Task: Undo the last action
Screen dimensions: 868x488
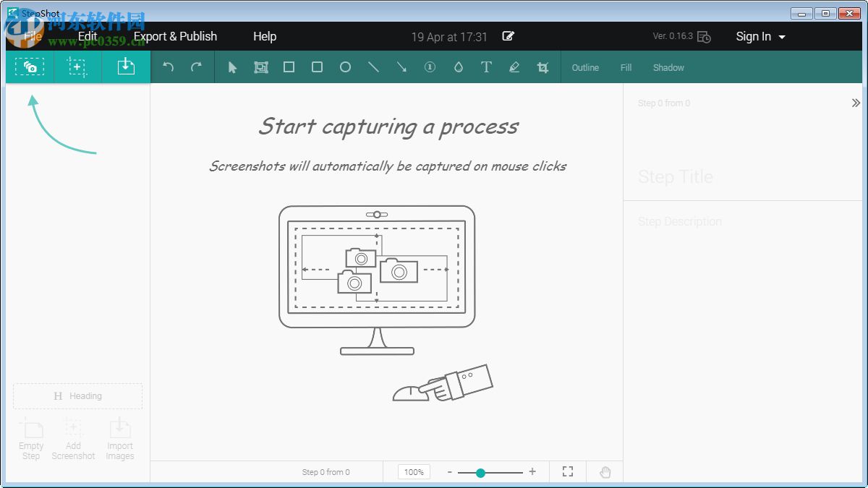Action: [169, 67]
